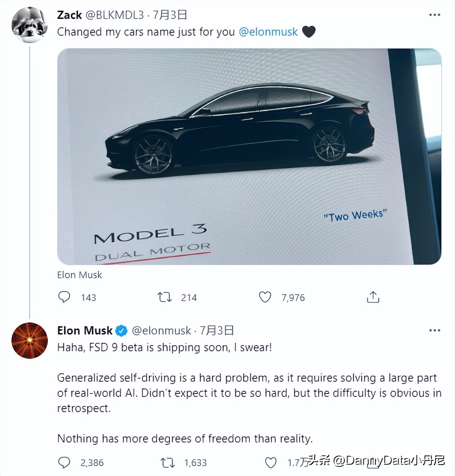Click the Elon Musk image caption
Viewport: 455px width, 476px height.
pos(80,275)
